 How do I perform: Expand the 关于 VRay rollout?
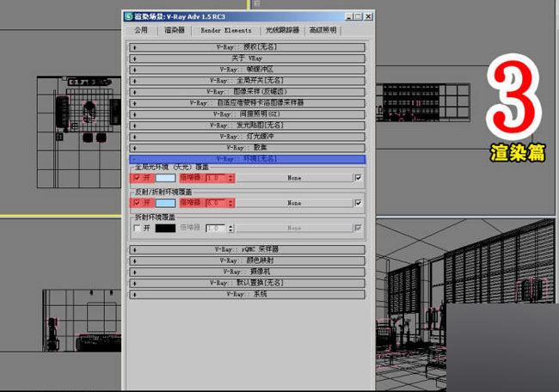(x=247, y=58)
